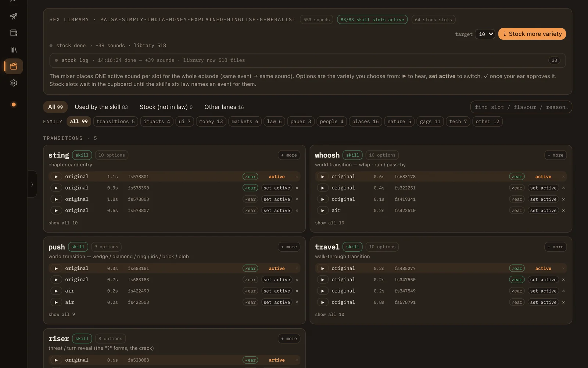
Task: Open the target count dropdown
Action: point(485,34)
